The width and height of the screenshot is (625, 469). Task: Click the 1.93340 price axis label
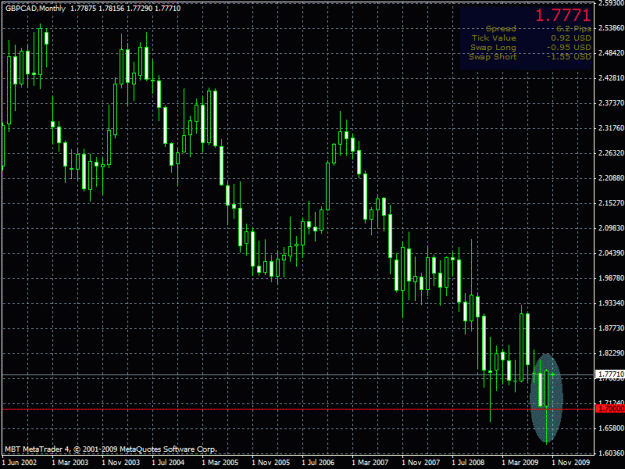pos(611,303)
